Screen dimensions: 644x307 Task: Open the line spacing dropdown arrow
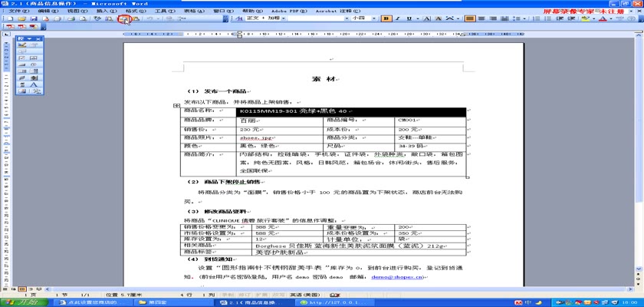pyautogui.click(x=525, y=18)
